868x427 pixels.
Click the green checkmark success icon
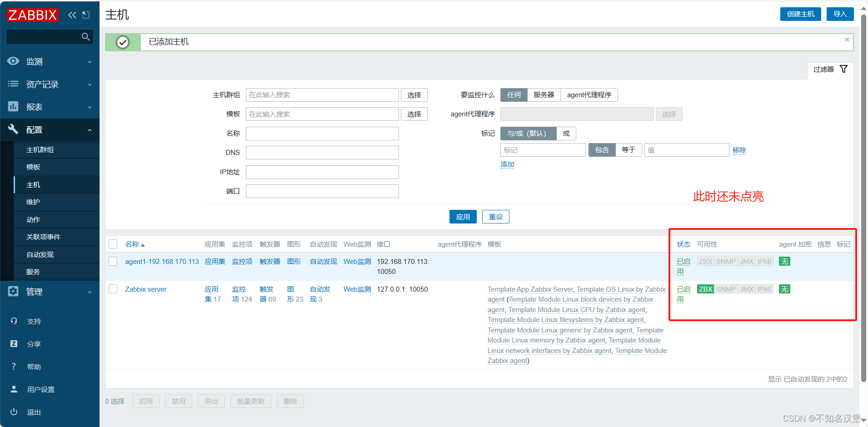click(x=123, y=42)
